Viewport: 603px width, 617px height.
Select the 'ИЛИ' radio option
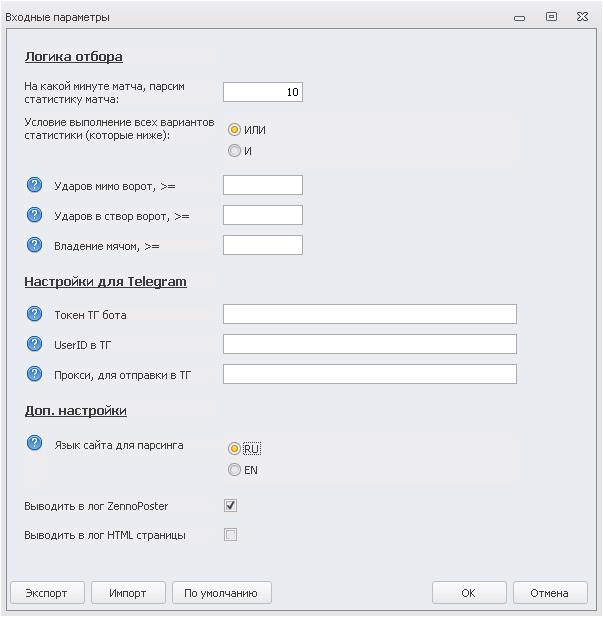click(x=235, y=130)
